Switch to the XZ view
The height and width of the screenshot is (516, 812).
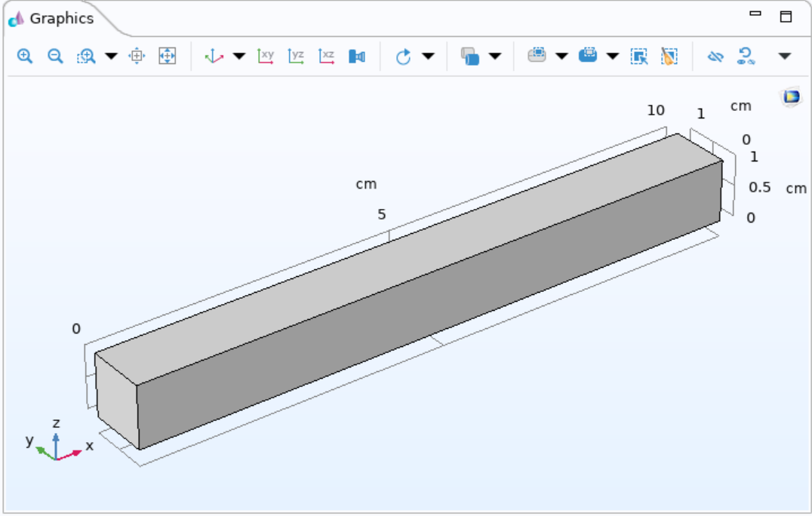pyautogui.click(x=326, y=56)
